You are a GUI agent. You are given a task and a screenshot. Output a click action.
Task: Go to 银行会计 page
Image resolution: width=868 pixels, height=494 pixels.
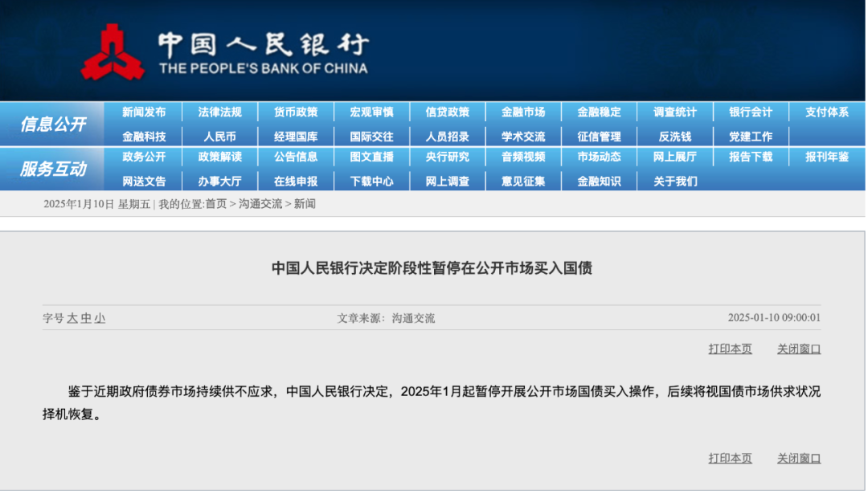point(751,112)
